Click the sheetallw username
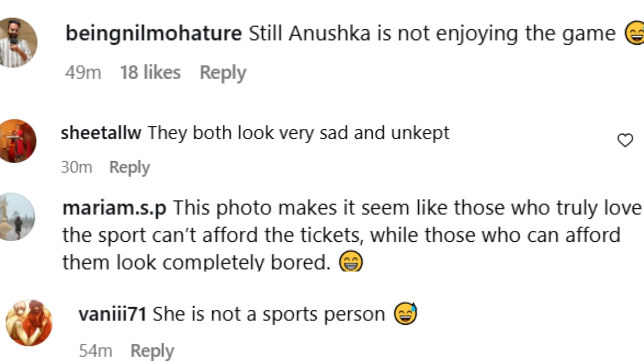Image resolution: width=644 pixels, height=362 pixels. (x=101, y=133)
